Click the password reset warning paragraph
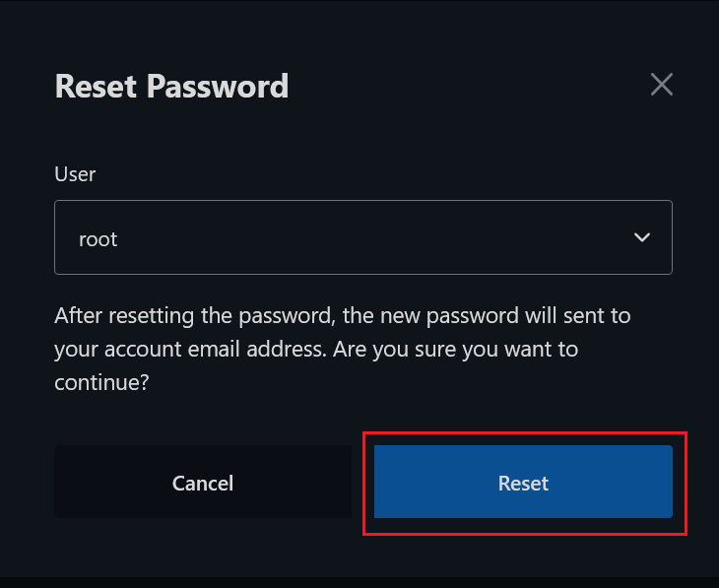Viewport: 719px width, 588px height. (342, 349)
